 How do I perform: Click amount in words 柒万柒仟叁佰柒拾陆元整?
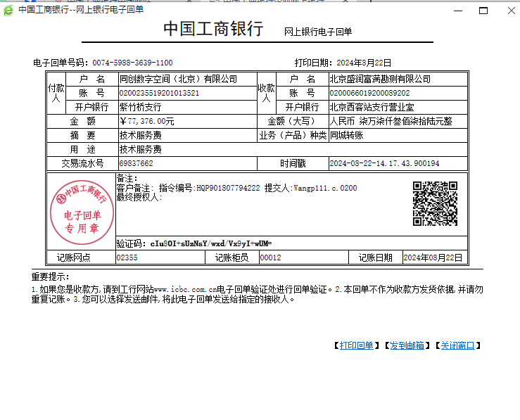tap(405, 121)
